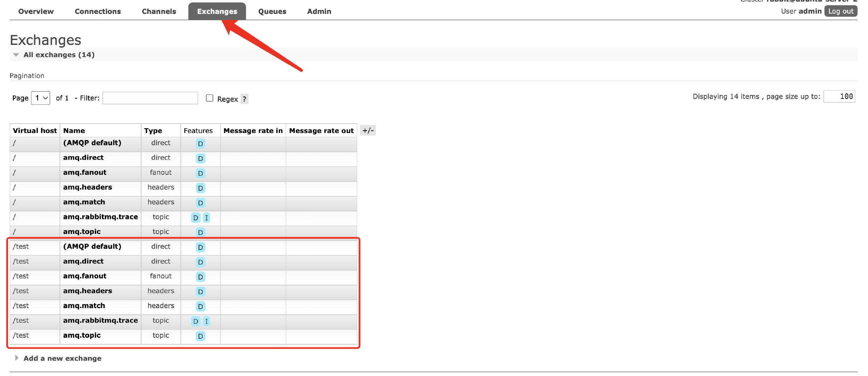Click the D badge beside (AMQP default) exchange
This screenshot has height=376, width=868.
coord(200,143)
